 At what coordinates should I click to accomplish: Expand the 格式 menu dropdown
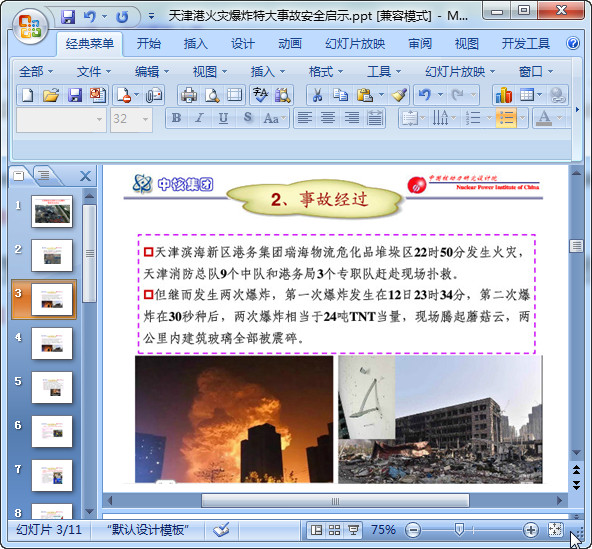(325, 71)
